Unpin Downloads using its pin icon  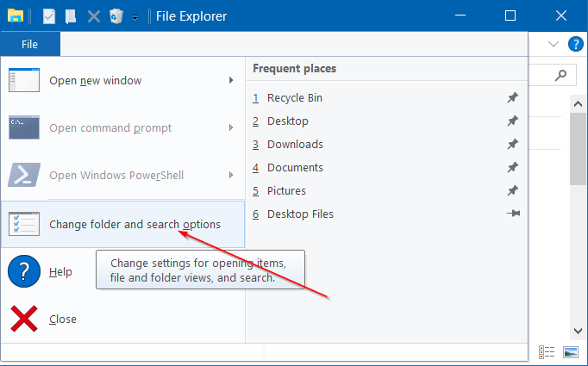513,144
